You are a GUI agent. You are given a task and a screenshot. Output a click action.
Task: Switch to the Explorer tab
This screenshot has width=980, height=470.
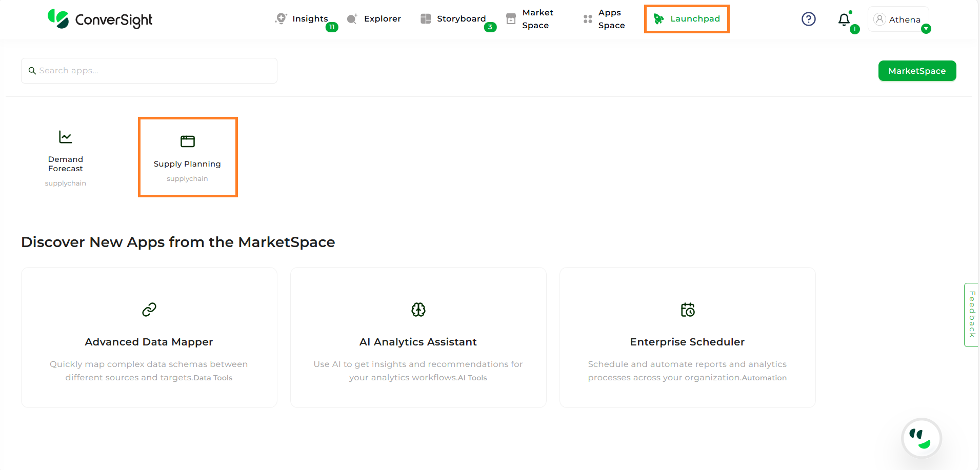pyautogui.click(x=374, y=19)
